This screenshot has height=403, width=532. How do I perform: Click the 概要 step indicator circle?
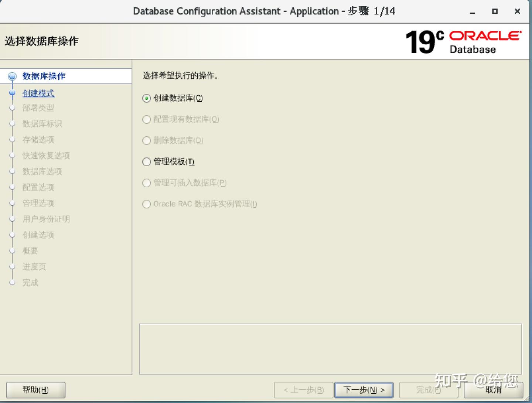(x=12, y=251)
